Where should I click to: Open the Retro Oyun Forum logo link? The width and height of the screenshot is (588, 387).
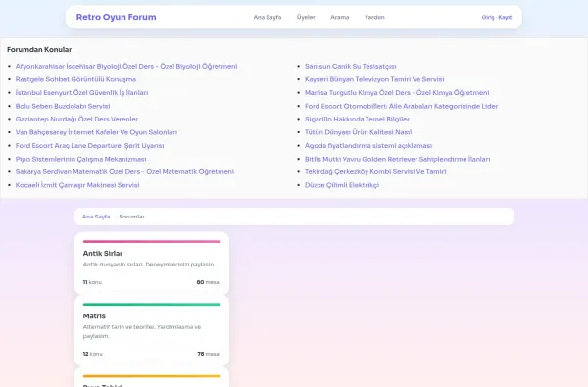[x=116, y=17]
